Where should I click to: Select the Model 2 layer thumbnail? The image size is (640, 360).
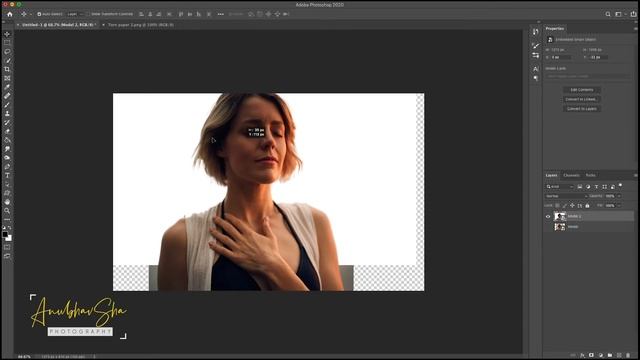560,216
